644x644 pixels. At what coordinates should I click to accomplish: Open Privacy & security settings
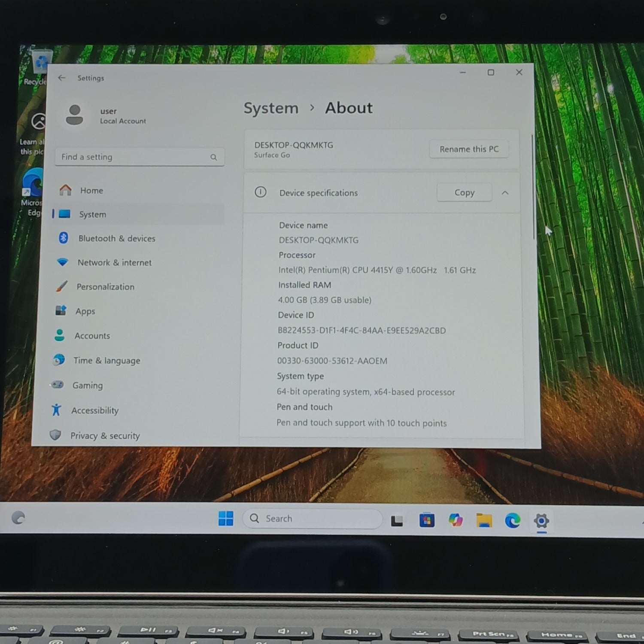point(105,436)
